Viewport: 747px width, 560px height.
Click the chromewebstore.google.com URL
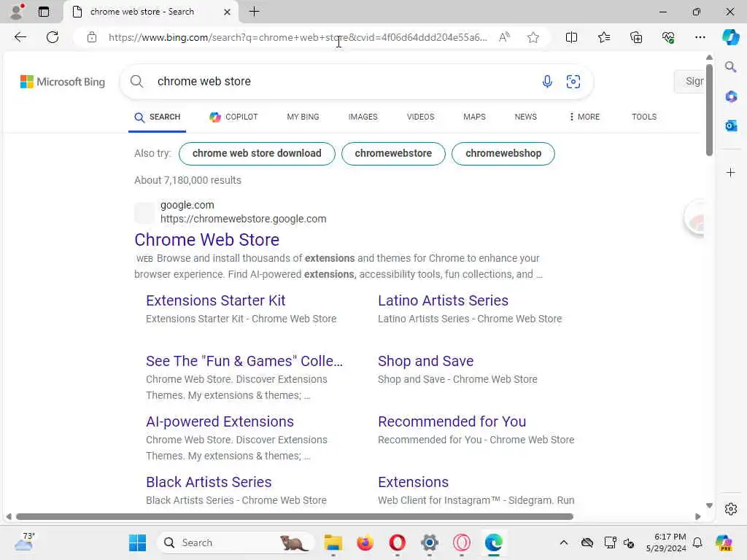[x=243, y=219]
